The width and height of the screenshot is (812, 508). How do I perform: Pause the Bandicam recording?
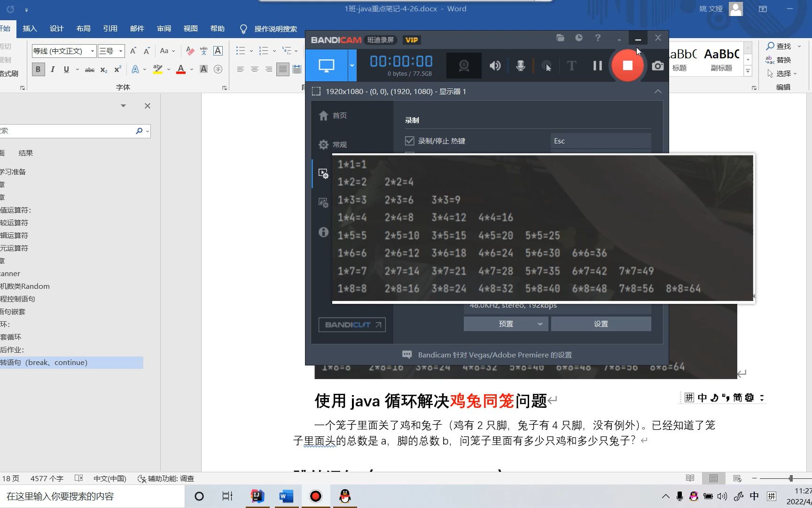[597, 66]
